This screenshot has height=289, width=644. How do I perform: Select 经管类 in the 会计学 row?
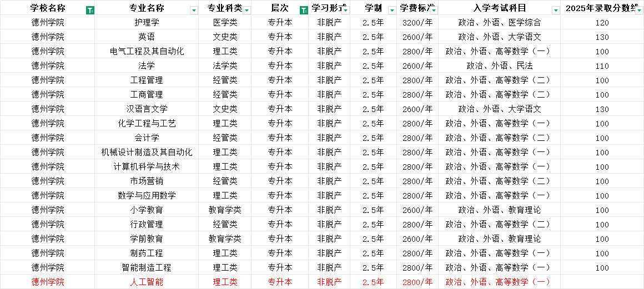point(225,138)
